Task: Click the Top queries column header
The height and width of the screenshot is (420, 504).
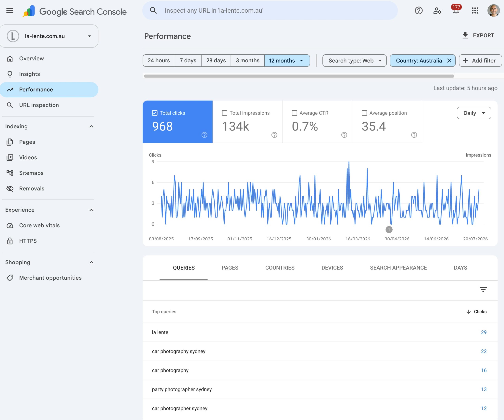Action: [164, 312]
